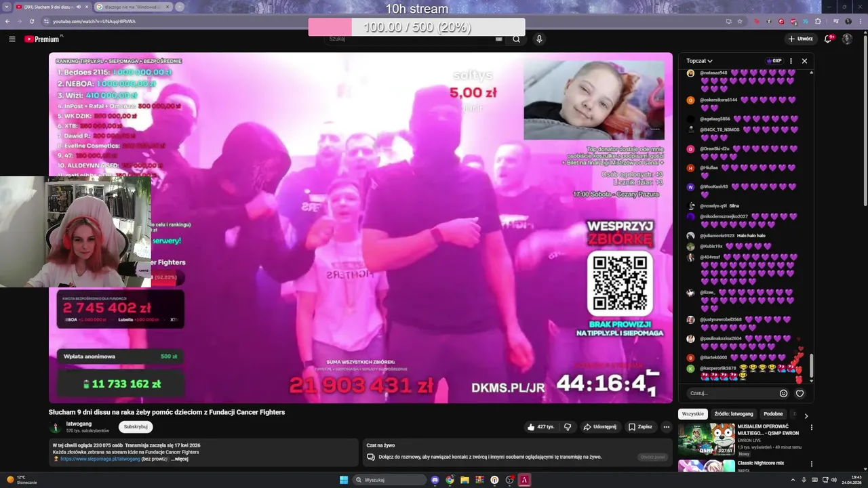Select the Podobne filter chip
The height and width of the screenshot is (488, 868).
click(773, 413)
